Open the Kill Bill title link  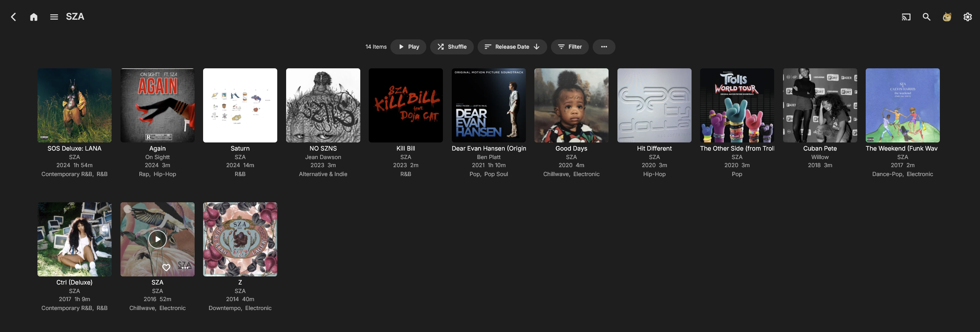tap(406, 148)
